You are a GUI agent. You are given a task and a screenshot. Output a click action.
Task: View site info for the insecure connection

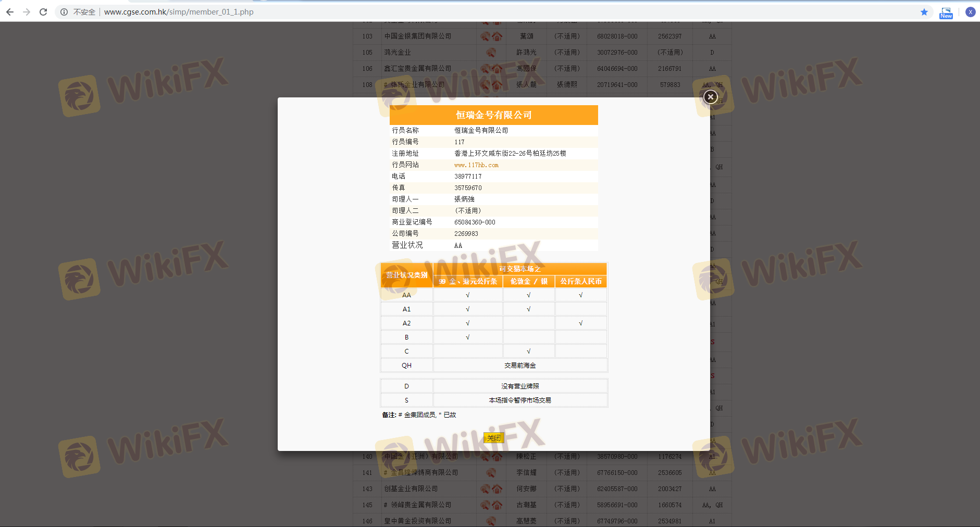click(64, 12)
